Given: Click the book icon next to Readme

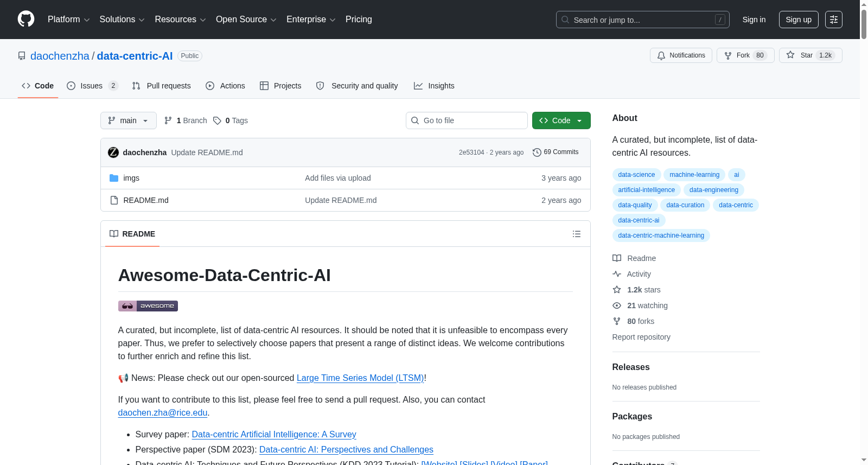Looking at the screenshot, I should 617,258.
